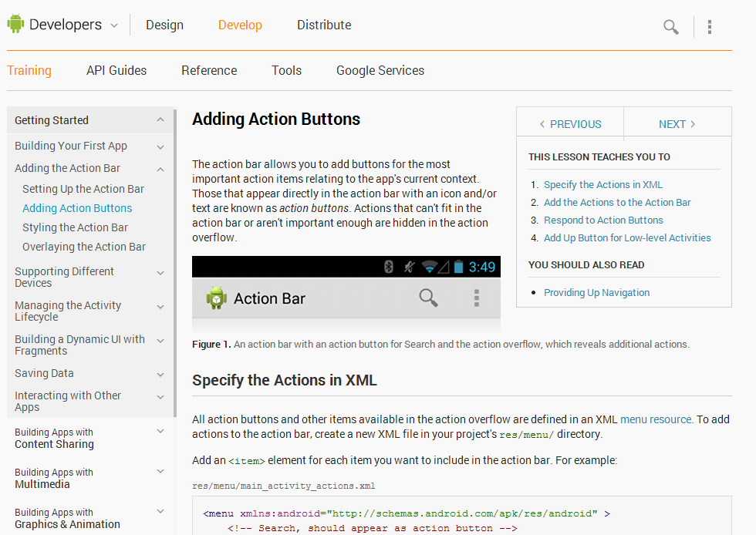Open Managing the Activity Lifecycle in sidebar
This screenshot has height=535, width=756.
tap(68, 311)
